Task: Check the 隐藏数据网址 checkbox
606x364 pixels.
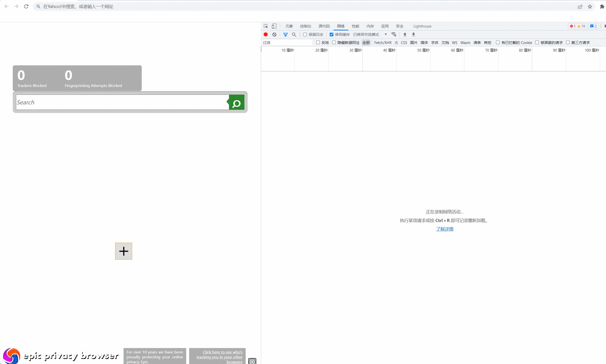Action: point(334,42)
